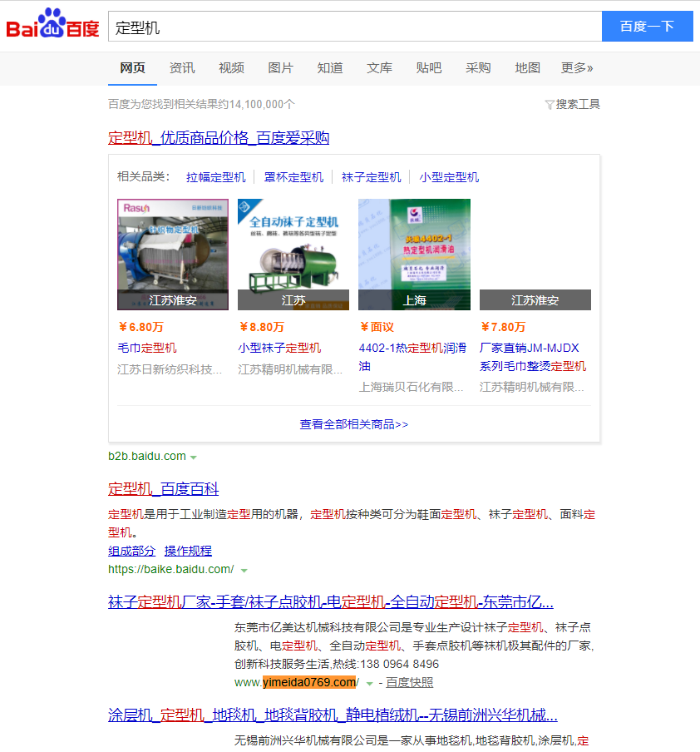Click the https://baike.baidu.com/ URL

pyautogui.click(x=171, y=569)
